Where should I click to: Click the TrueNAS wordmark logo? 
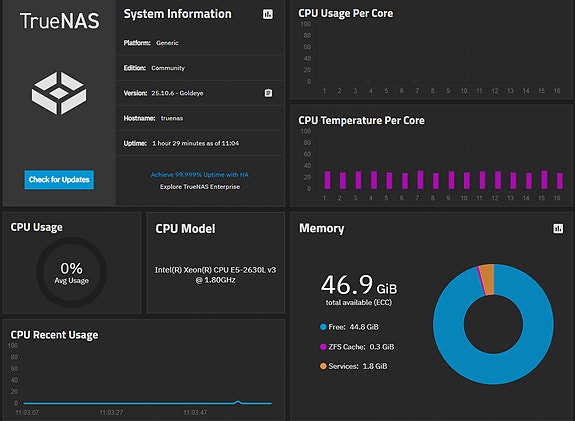tap(59, 21)
